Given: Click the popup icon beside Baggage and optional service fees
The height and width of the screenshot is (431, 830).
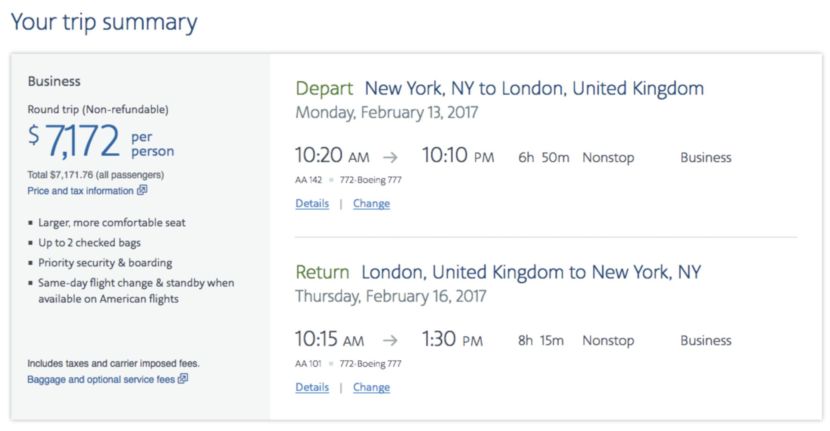Looking at the screenshot, I should coord(183,379).
